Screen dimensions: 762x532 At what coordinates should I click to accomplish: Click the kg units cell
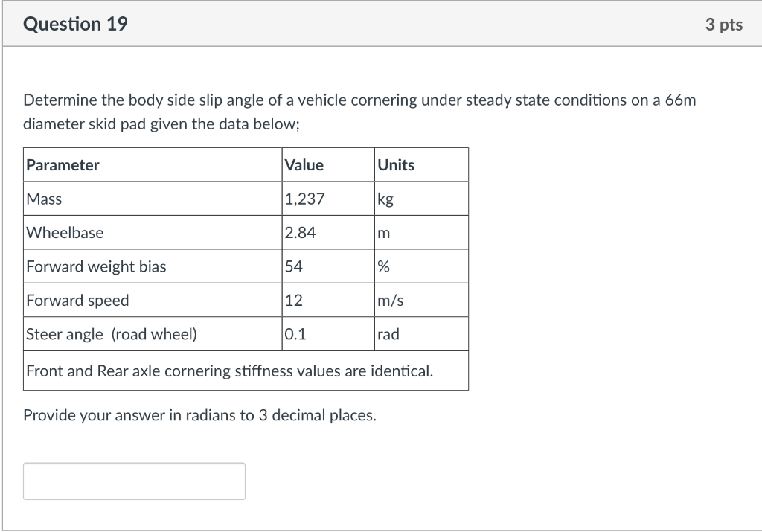tap(385, 198)
